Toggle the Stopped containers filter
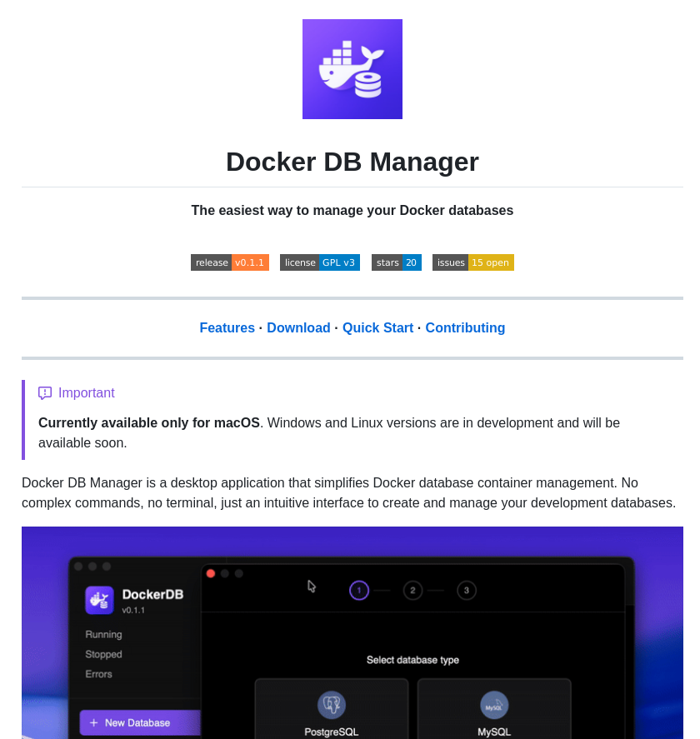 (x=102, y=654)
